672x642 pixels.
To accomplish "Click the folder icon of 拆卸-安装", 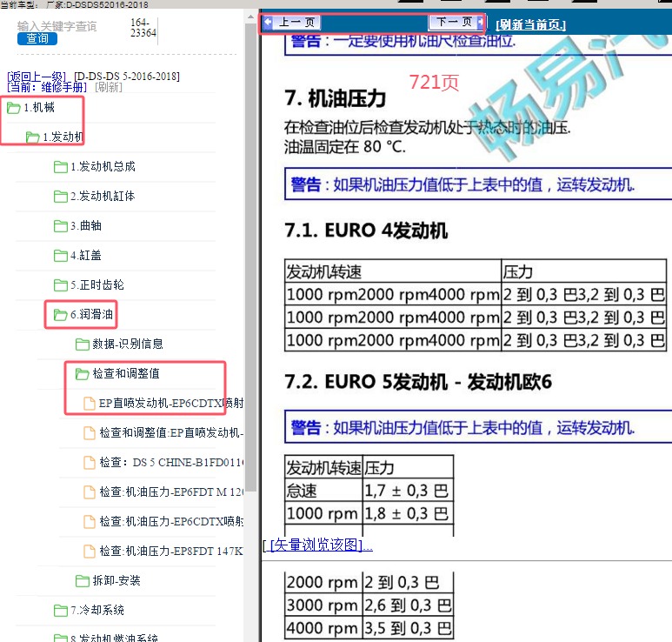I will (83, 581).
